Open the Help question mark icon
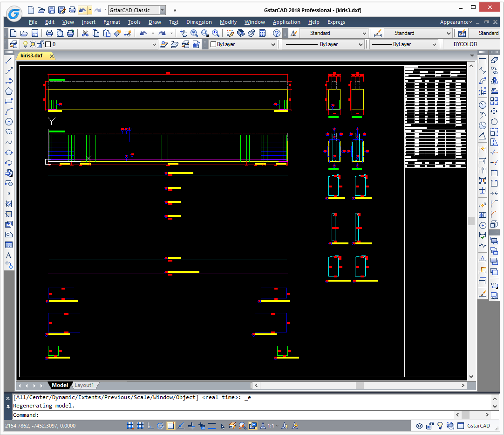Image resolution: width=504 pixels, height=435 pixels. (x=276, y=33)
